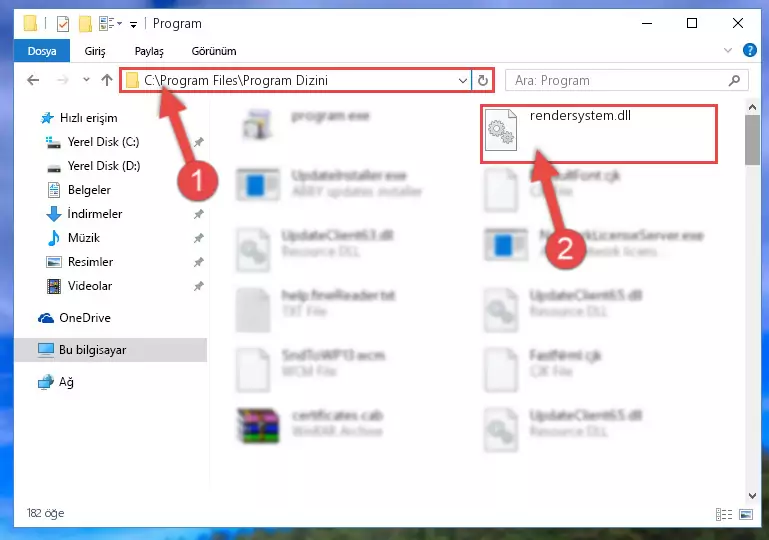
Task: Open the Dosya file menu
Action: pyautogui.click(x=42, y=51)
